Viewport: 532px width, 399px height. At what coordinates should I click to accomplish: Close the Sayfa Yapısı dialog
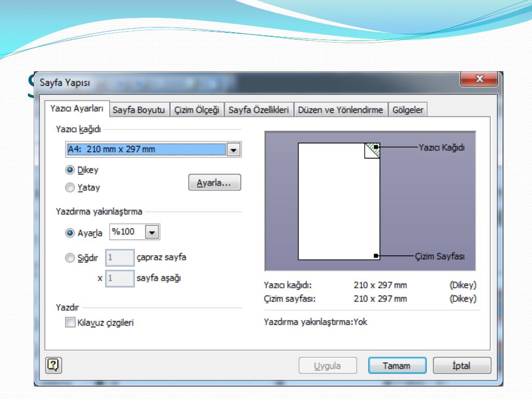tap(479, 79)
